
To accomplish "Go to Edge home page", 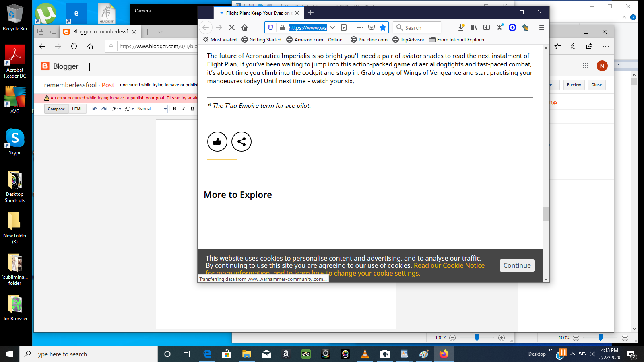I will click(90, 46).
